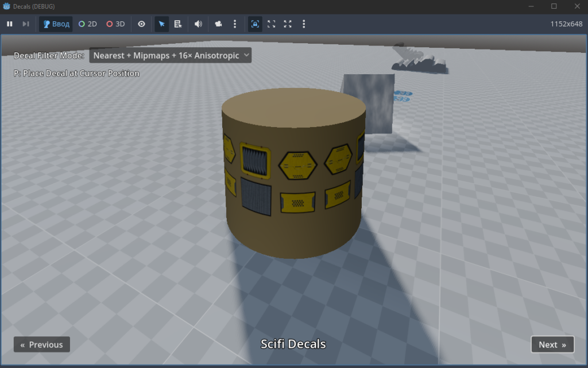
Task: Close the Decals debug window
Action: 577,6
